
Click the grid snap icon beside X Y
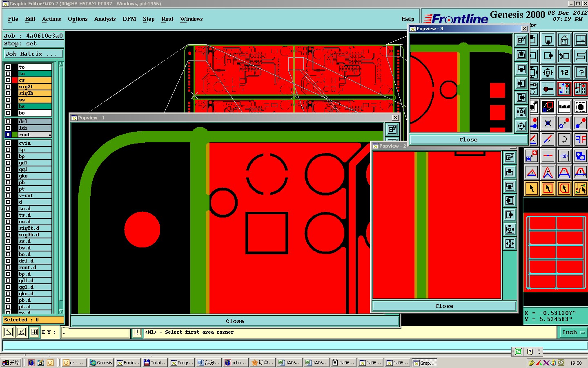tap(34, 332)
